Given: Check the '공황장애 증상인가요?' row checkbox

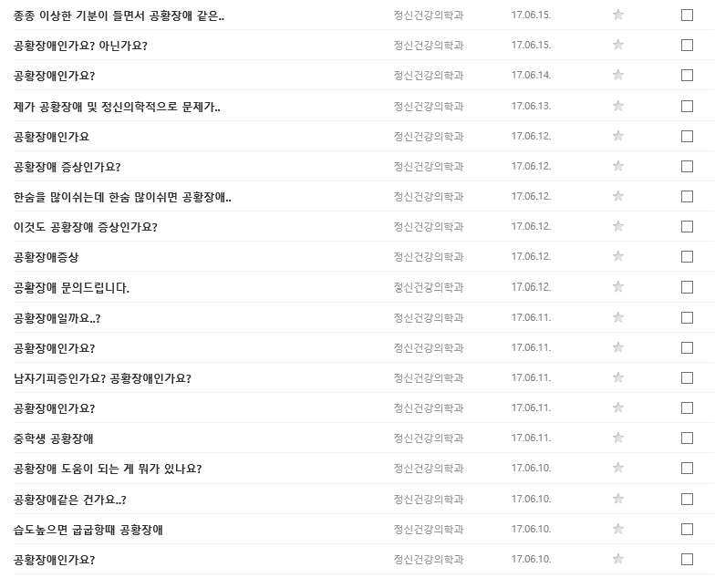Looking at the screenshot, I should pos(687,166).
